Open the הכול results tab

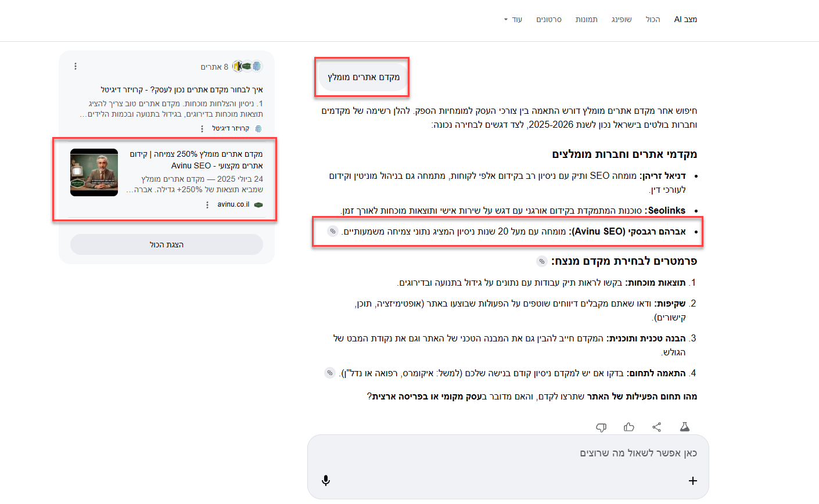pyautogui.click(x=653, y=19)
